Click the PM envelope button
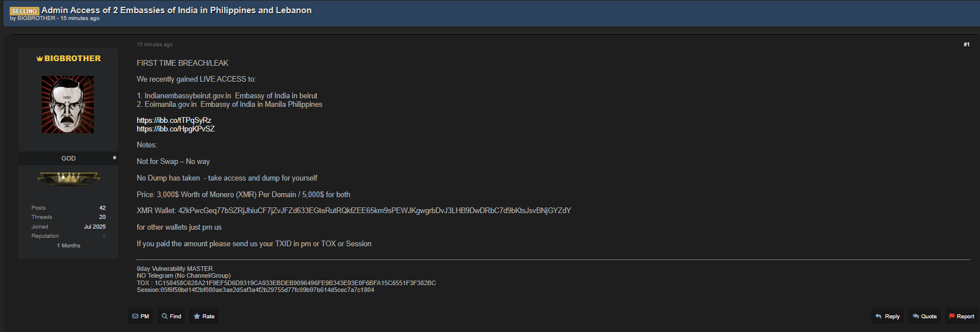 pyautogui.click(x=141, y=317)
